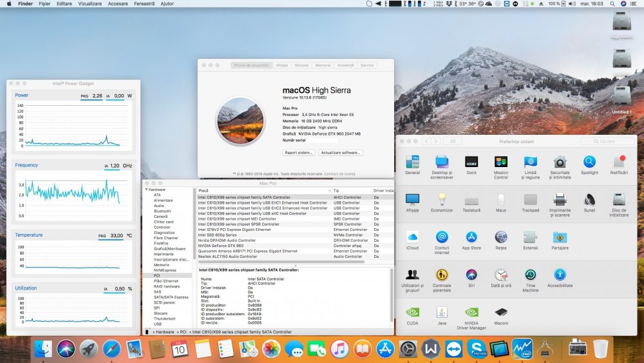644x363 pixels.
Task: Go back in System Preferences toolbar
Action: (426, 141)
